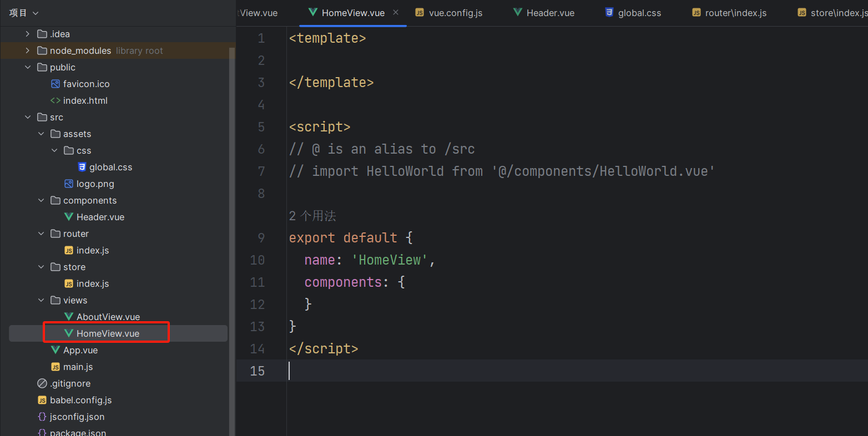
Task: Collapse the public folder chevron
Action: [28, 67]
